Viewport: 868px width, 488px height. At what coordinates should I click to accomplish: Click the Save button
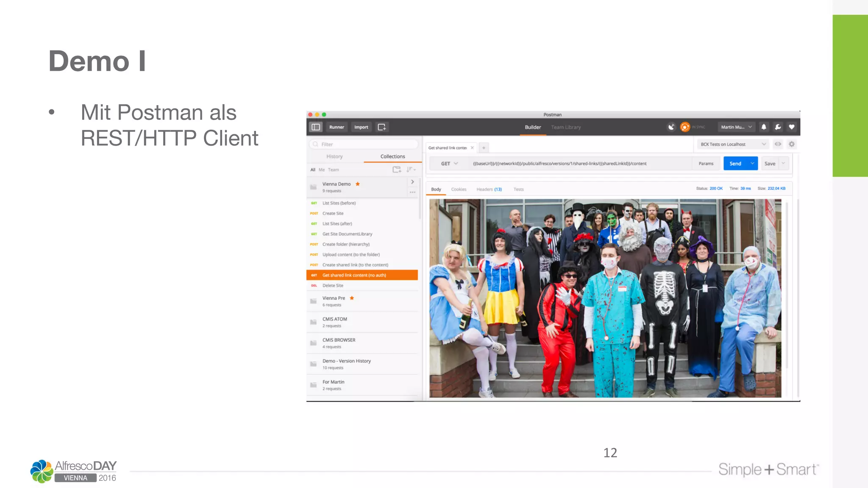click(770, 164)
